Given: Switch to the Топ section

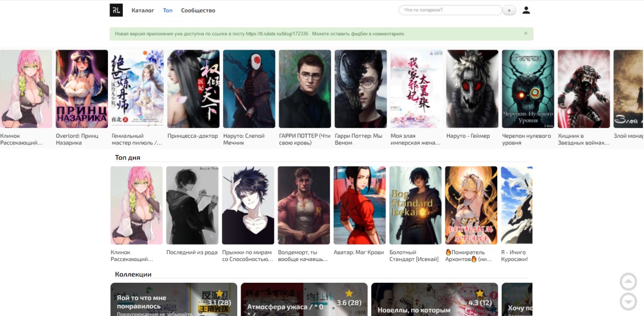Looking at the screenshot, I should (x=167, y=10).
